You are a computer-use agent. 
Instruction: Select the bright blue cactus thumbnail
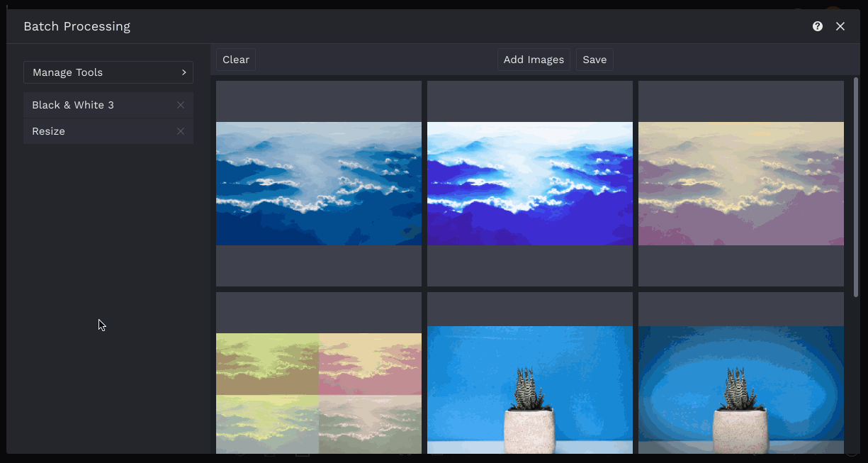(530, 373)
